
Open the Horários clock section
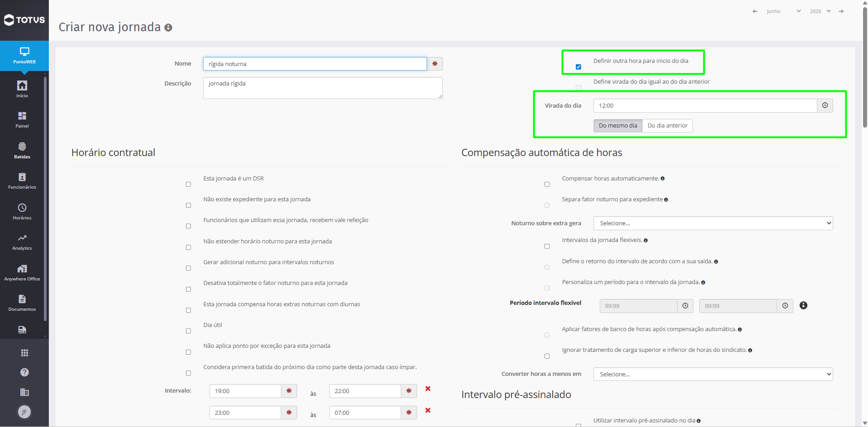coord(22,212)
